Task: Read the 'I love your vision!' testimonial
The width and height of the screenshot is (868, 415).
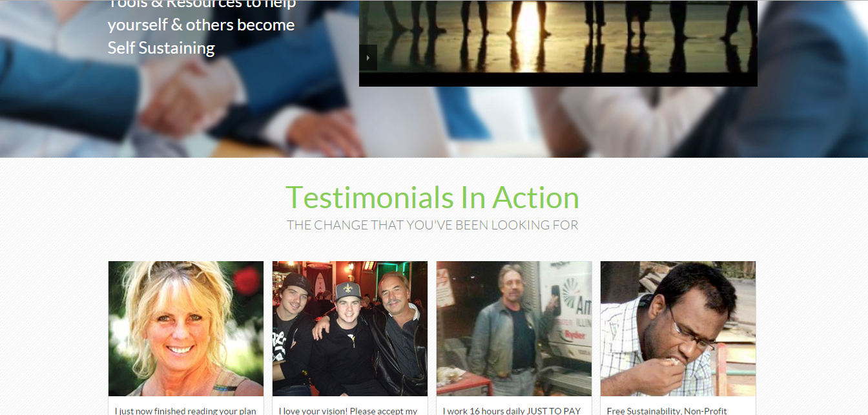Action: click(349, 410)
